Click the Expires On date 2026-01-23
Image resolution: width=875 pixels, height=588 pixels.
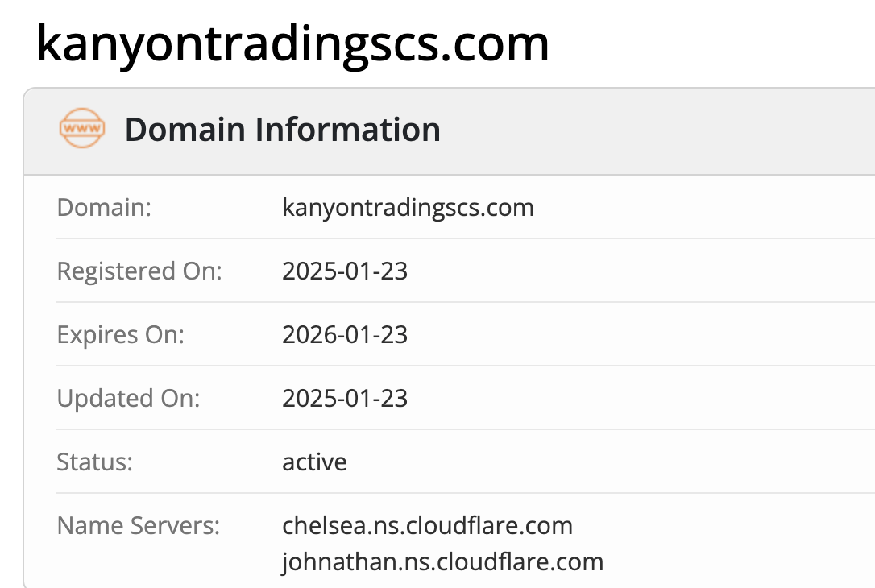[x=345, y=335]
